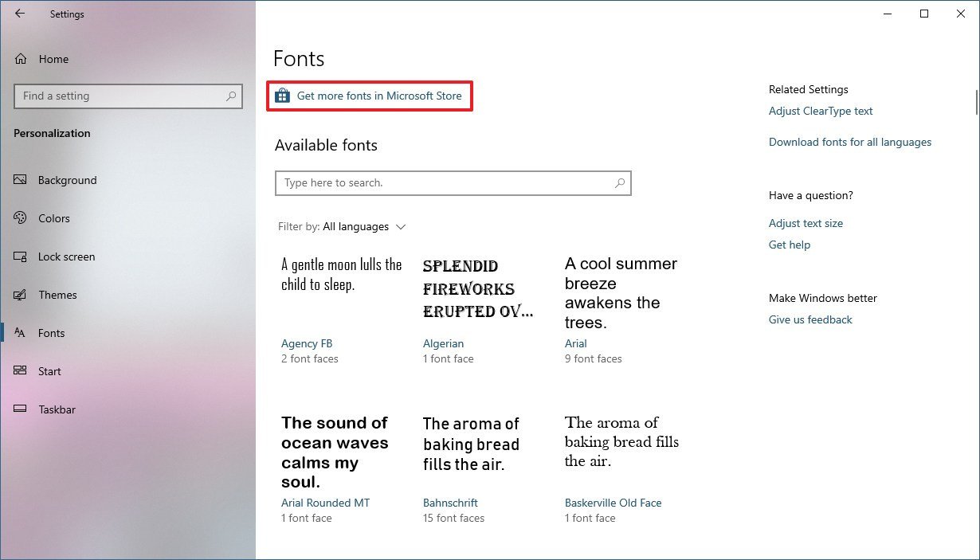
Task: Open Background settings via its picture icon
Action: (x=19, y=180)
